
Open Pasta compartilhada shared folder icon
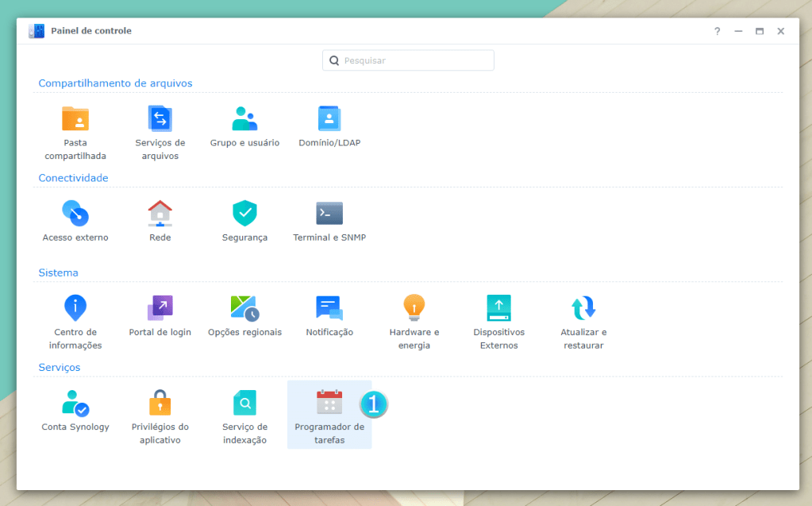tap(75, 119)
